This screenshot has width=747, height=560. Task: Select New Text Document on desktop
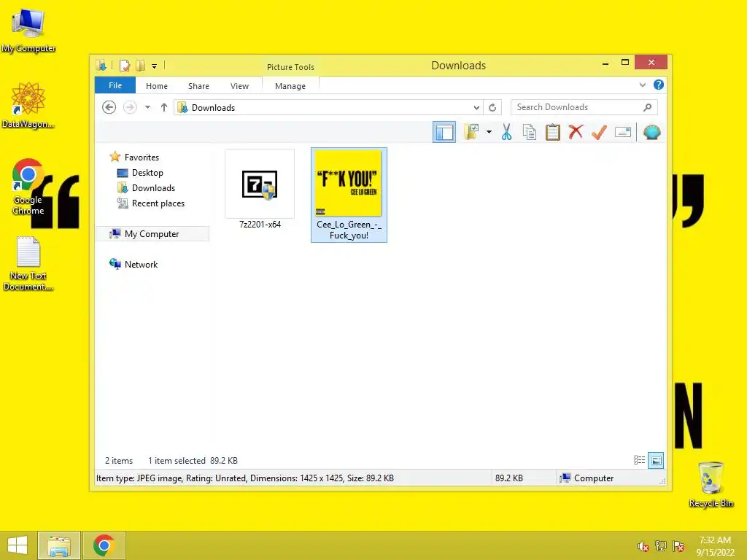[x=28, y=263]
